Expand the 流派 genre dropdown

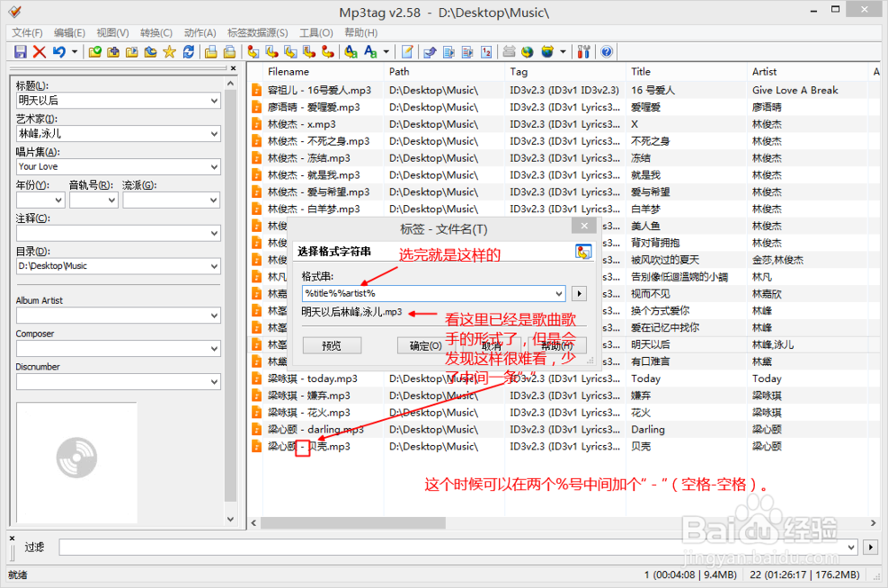pyautogui.click(x=214, y=200)
